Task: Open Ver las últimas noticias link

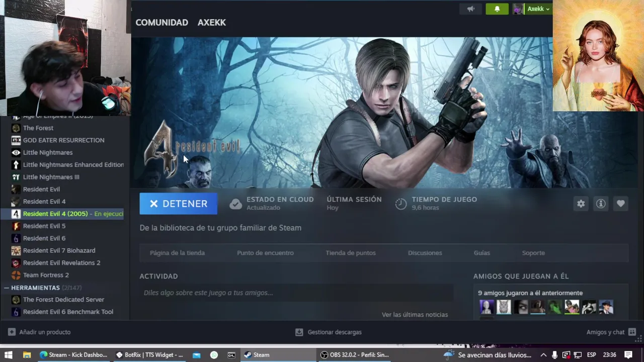Action: pyautogui.click(x=415, y=315)
